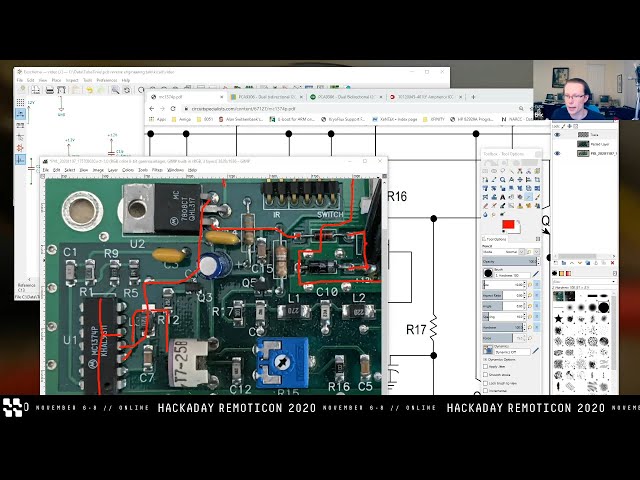Hide the Trace layer via eye icon
Image resolution: width=640 pixels, height=480 pixels.
[x=557, y=135]
